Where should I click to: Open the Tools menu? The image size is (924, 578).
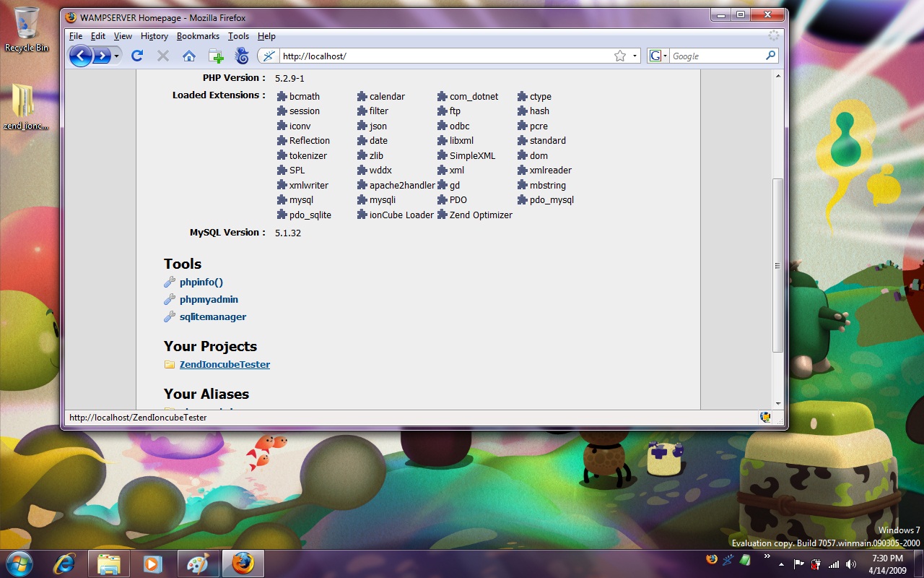click(x=238, y=36)
